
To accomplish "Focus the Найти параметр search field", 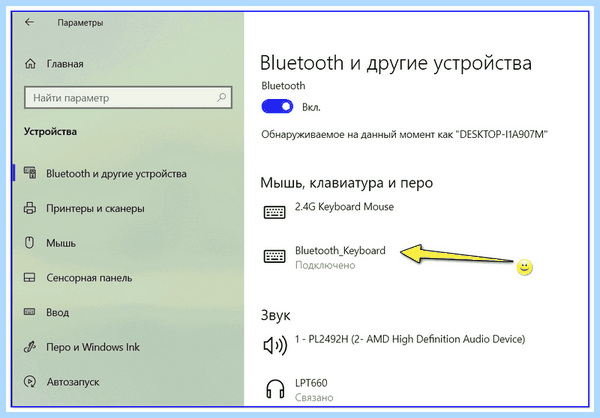I will [128, 98].
